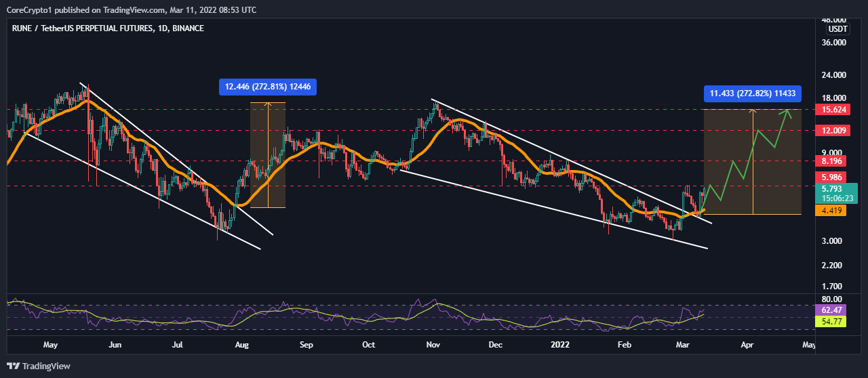Select the 5.986 red price label

pyautogui.click(x=832, y=177)
